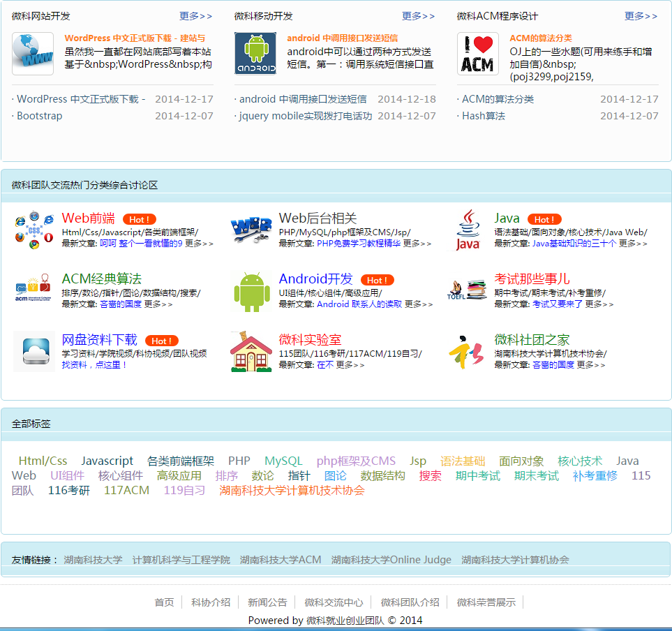Screen dimensions: 672x631
Task: Go to 首页 in footer navigation
Action: click(164, 602)
